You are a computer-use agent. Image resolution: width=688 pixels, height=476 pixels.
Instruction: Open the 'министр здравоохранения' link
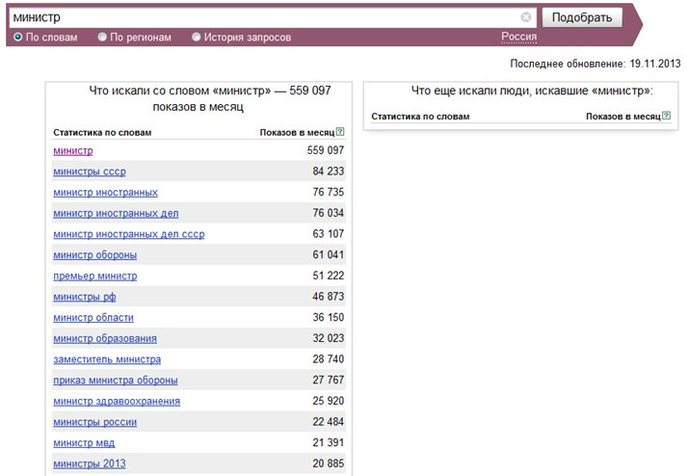pos(117,401)
